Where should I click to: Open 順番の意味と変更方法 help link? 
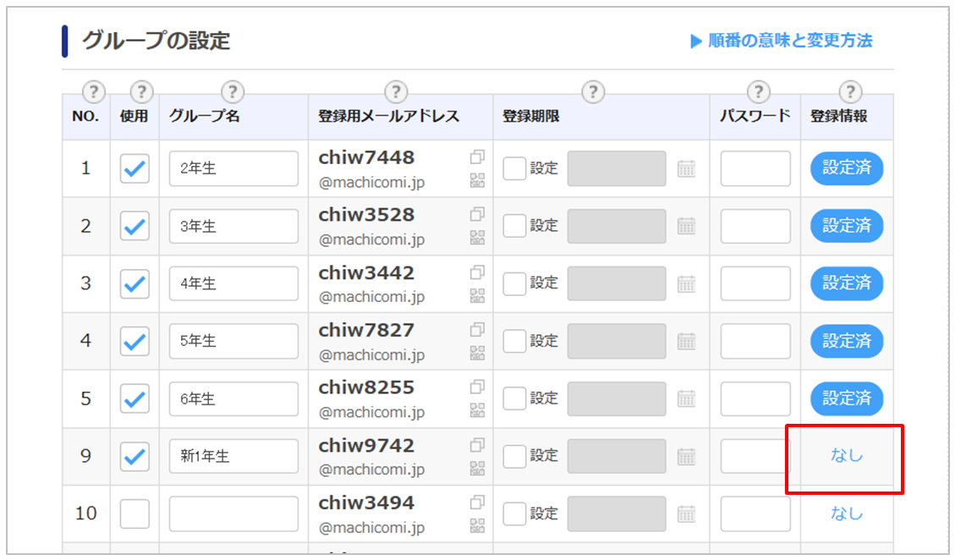[781, 41]
